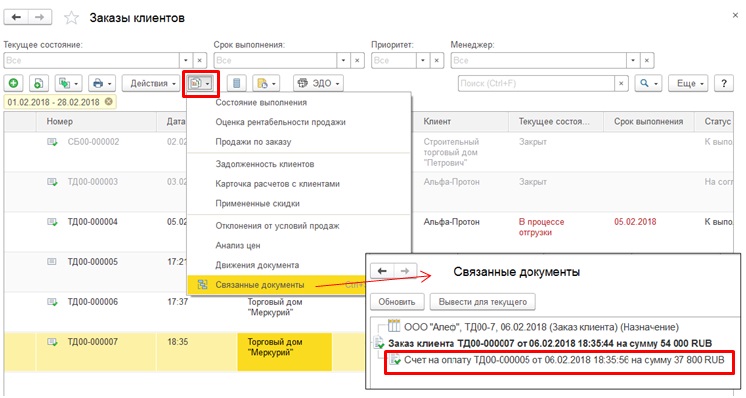
Task: Open the Еще menu button
Action: [x=688, y=83]
